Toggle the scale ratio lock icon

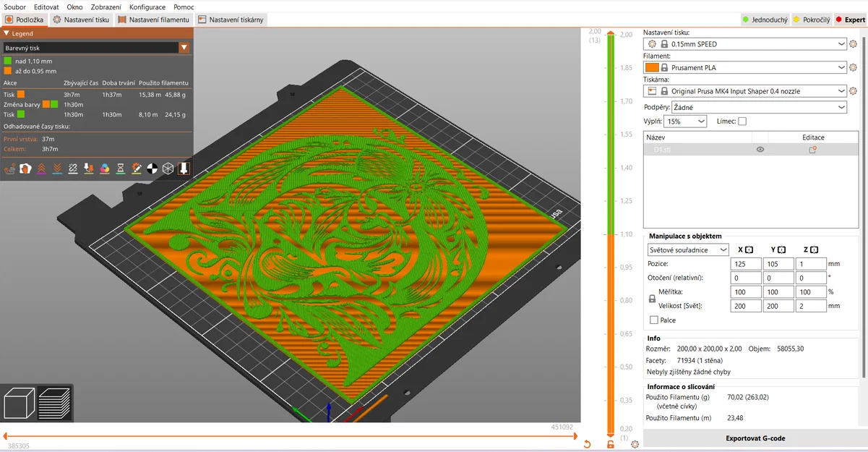point(652,299)
